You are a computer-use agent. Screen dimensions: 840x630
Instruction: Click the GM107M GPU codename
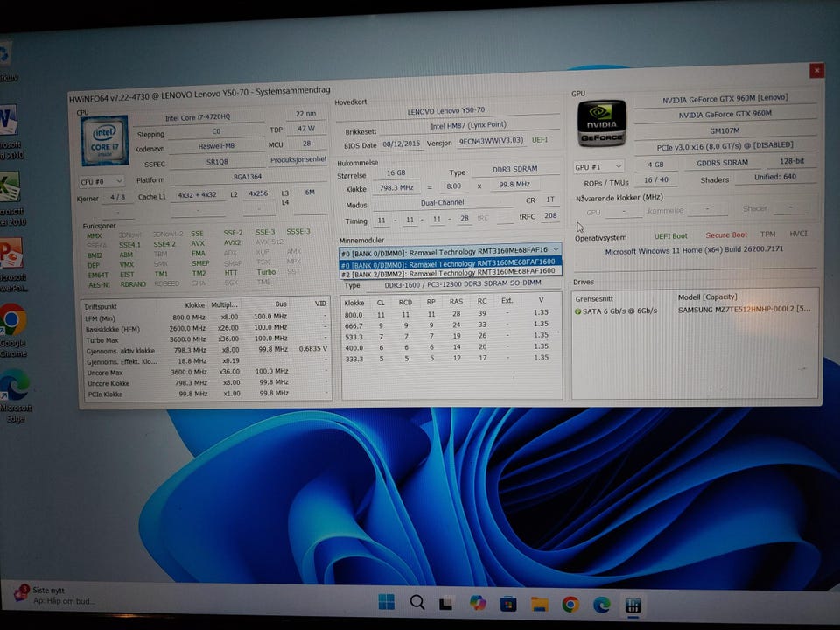(x=724, y=130)
